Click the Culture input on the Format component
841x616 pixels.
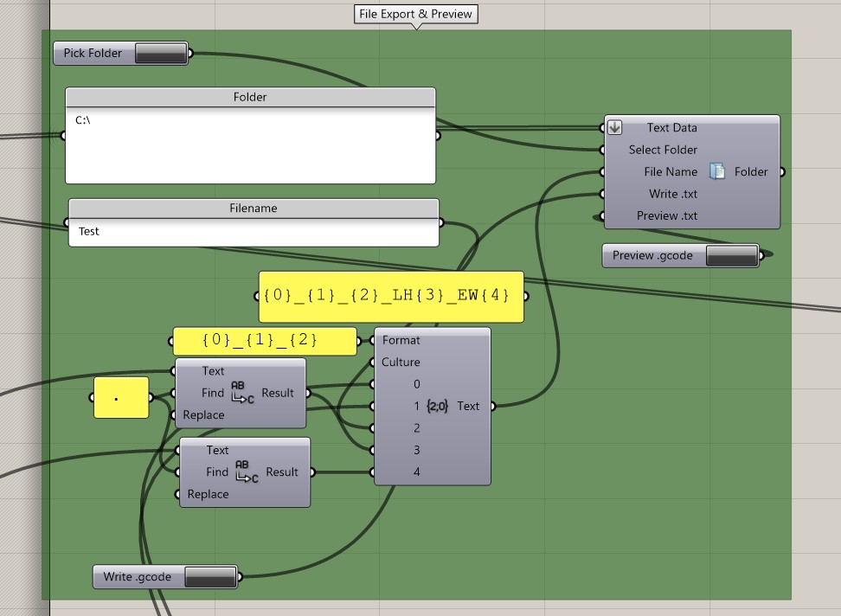coord(401,363)
